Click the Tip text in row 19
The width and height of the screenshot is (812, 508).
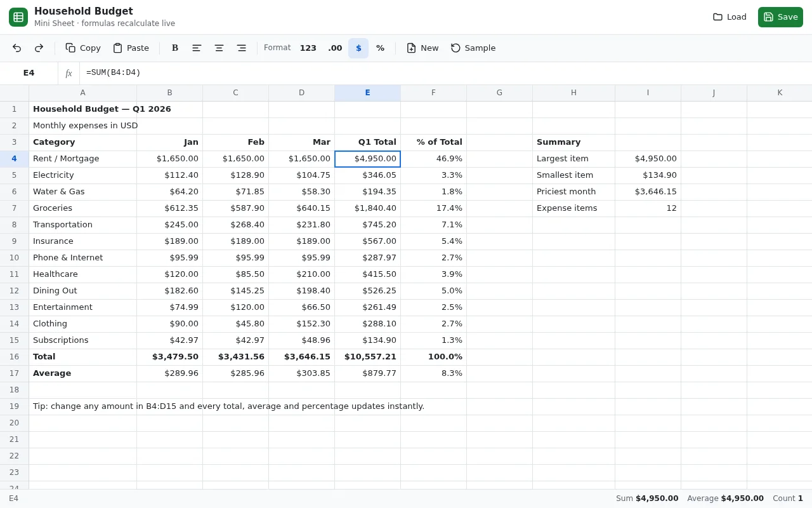(228, 406)
